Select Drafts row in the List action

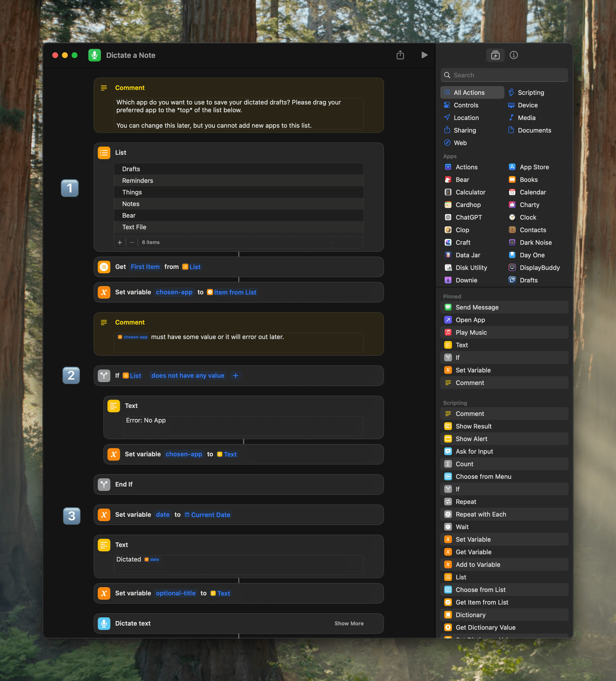(239, 169)
